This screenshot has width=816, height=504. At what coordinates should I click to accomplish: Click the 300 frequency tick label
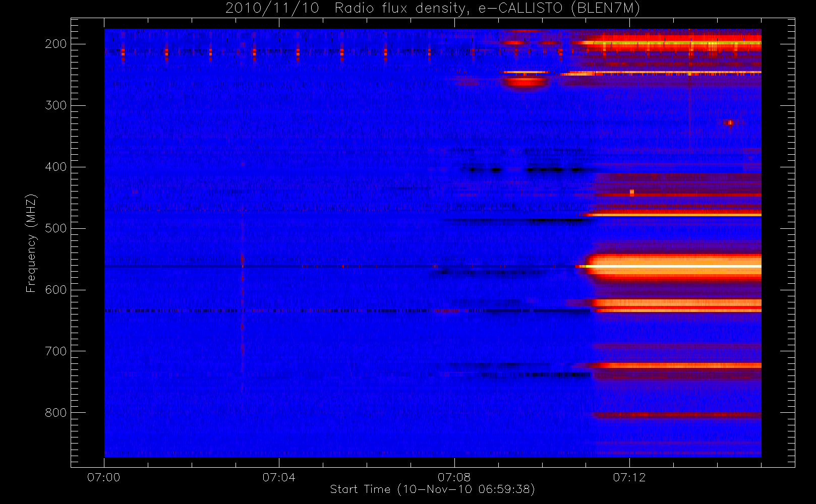[x=56, y=105]
